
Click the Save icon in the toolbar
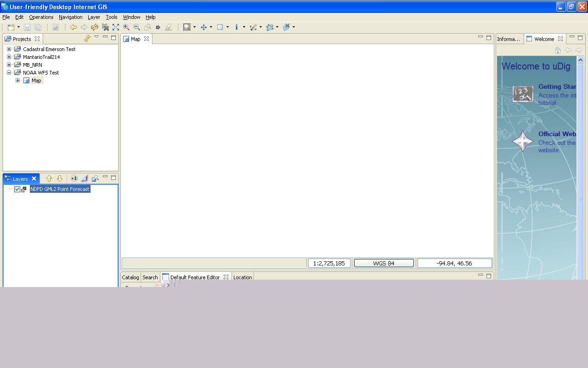pos(27,27)
